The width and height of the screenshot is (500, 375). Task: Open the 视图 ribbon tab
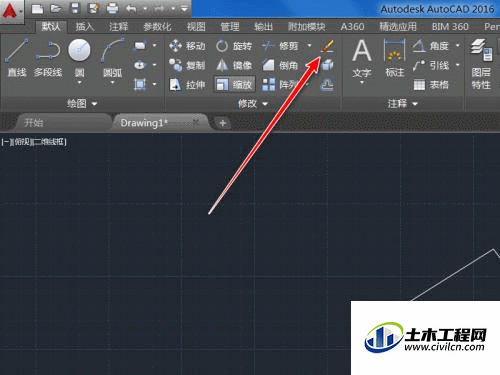(196, 27)
